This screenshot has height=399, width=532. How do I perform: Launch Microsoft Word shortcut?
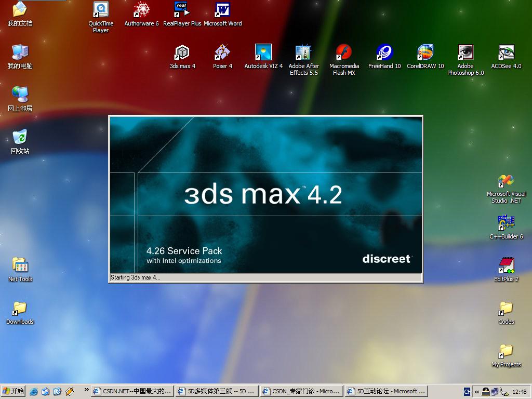pos(222,9)
